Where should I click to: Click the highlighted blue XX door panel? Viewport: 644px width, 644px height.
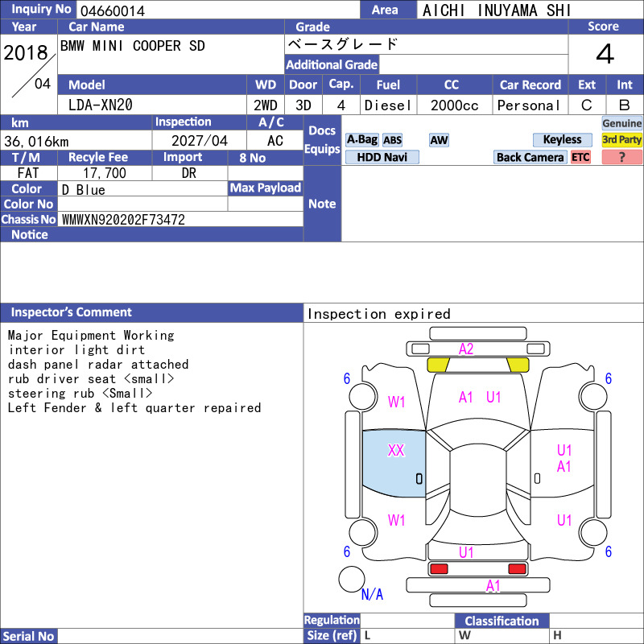pyautogui.click(x=394, y=464)
